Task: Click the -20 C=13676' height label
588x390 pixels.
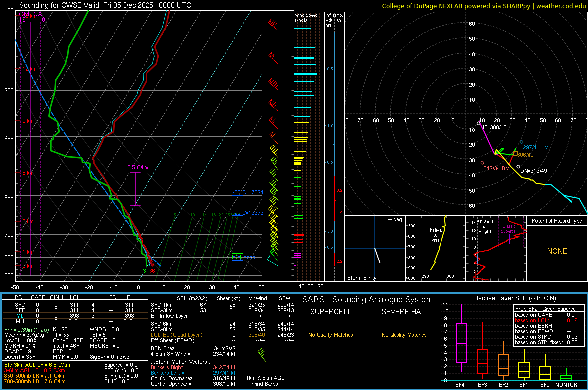Action: tap(249, 213)
